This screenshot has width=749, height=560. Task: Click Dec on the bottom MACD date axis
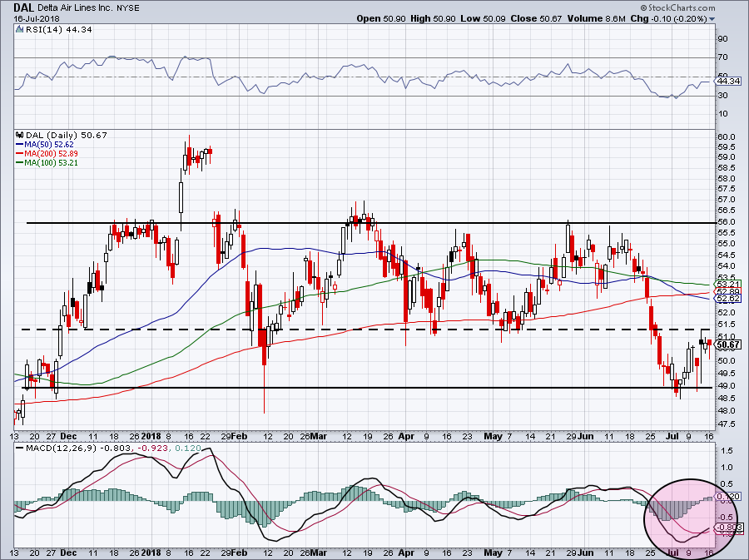[x=68, y=553]
